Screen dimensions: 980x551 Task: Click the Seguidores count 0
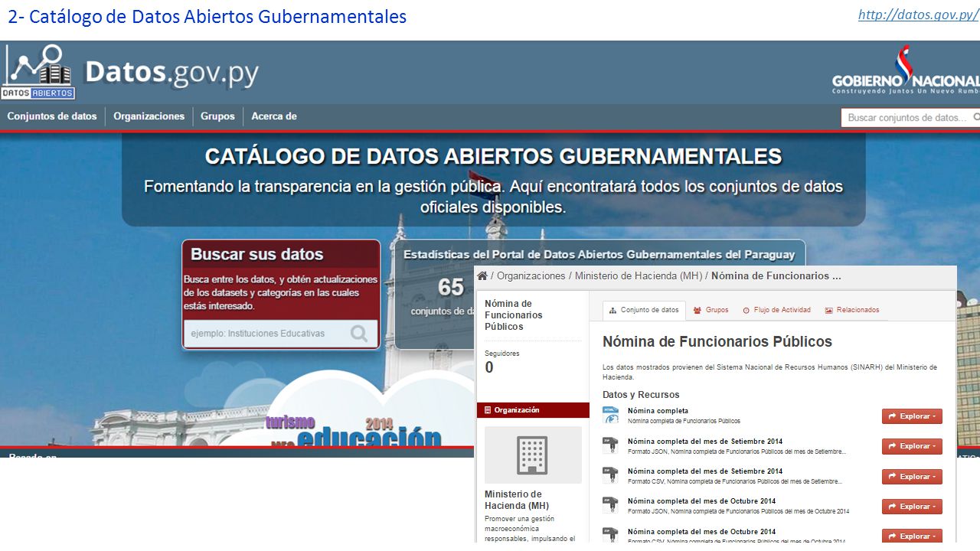(489, 368)
